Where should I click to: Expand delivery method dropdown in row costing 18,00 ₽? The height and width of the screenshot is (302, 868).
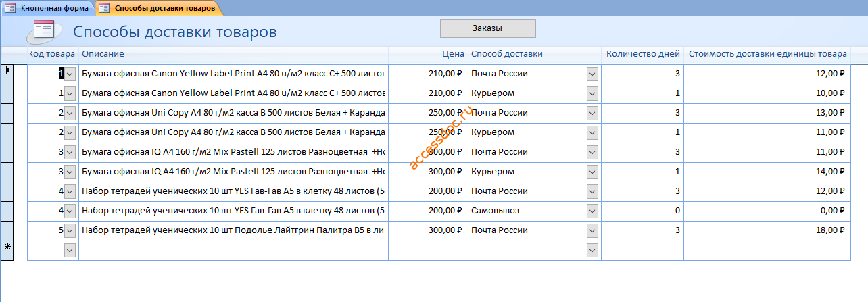pos(593,230)
